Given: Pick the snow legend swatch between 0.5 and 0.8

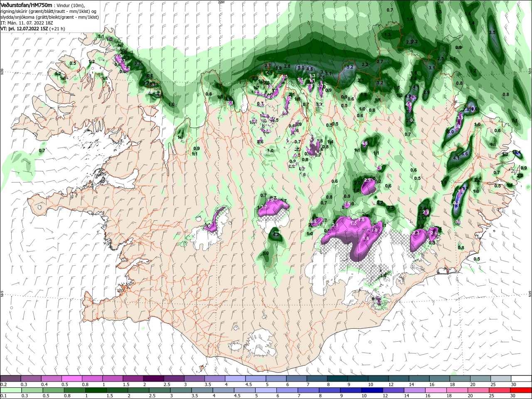Looking at the screenshot, I should click(72, 379).
